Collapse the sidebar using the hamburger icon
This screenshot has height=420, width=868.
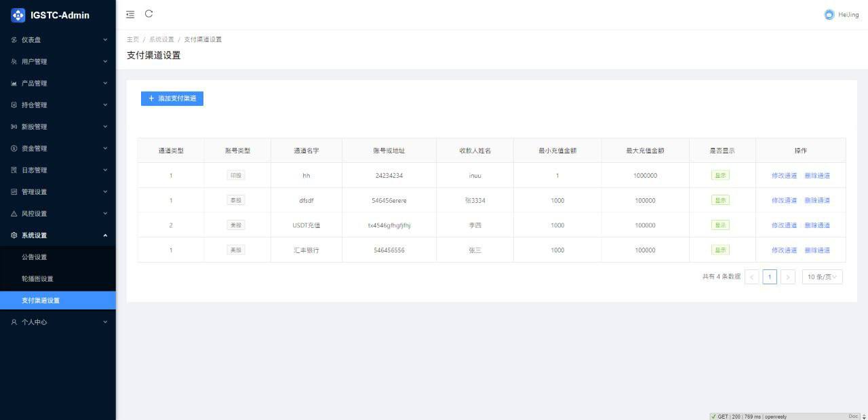tap(130, 14)
